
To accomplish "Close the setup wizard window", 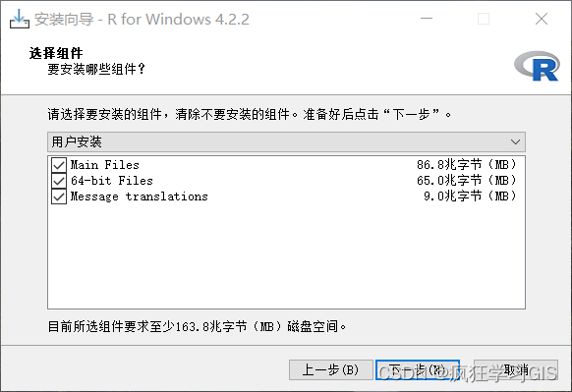I will [542, 19].
